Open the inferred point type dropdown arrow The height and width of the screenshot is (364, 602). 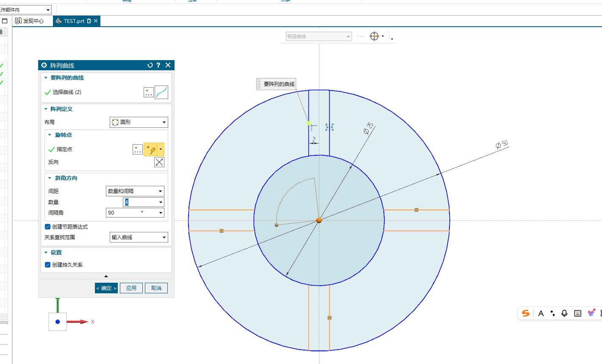tap(161, 149)
